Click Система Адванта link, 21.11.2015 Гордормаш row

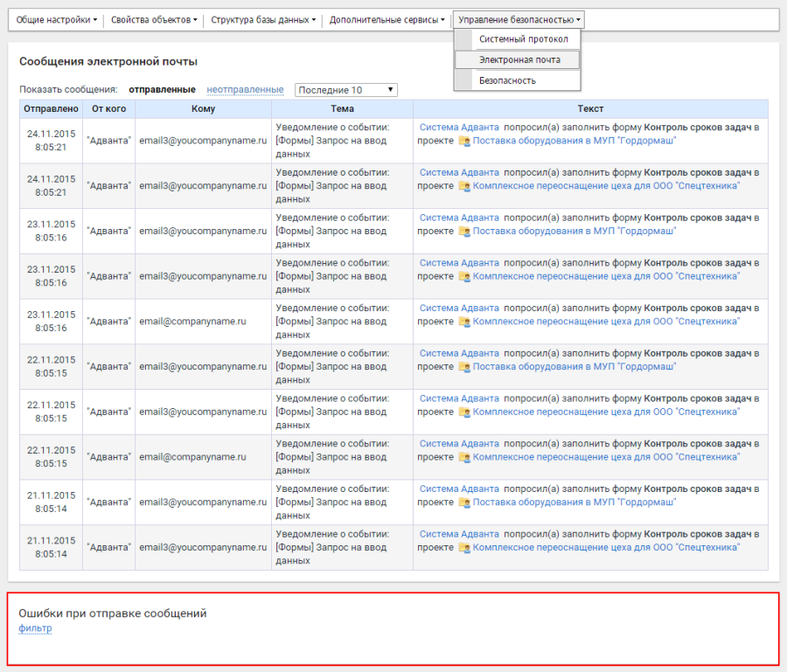pos(459,489)
